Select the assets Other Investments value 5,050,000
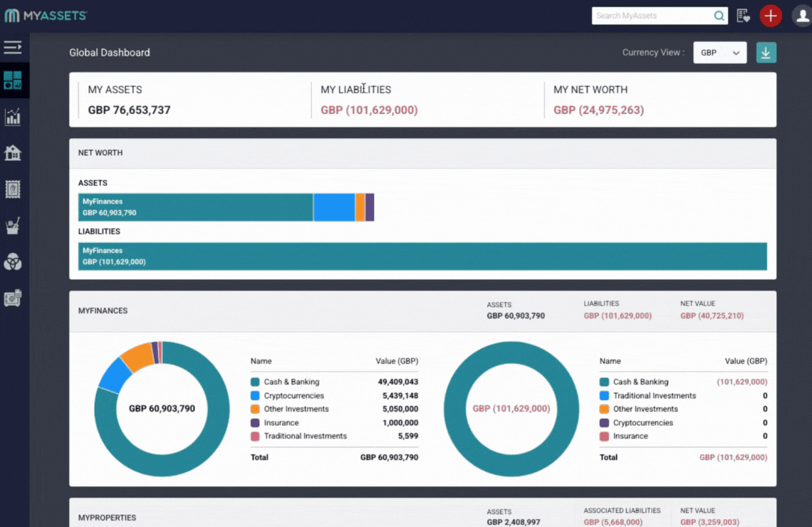This screenshot has height=527, width=812. [400, 409]
